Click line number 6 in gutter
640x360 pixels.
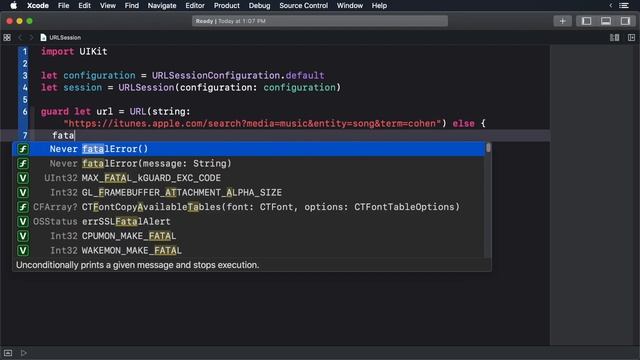pos(24,111)
